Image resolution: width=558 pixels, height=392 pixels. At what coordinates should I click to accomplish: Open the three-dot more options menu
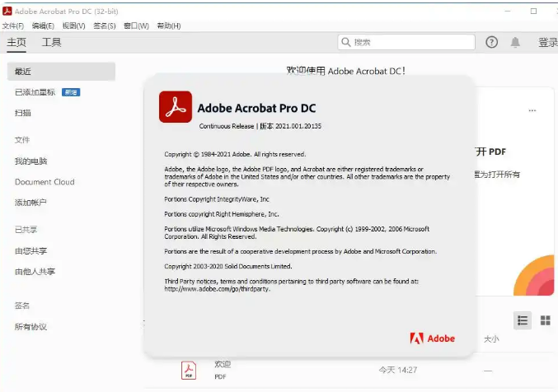(x=532, y=110)
